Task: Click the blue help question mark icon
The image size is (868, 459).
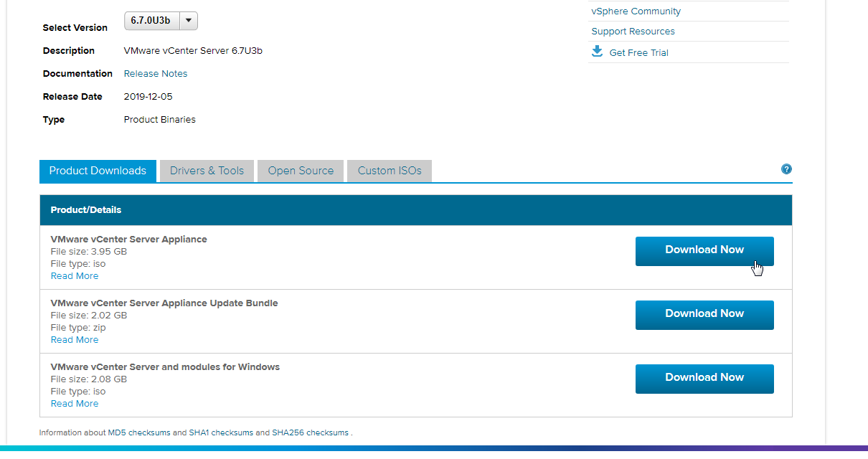Action: point(786,169)
